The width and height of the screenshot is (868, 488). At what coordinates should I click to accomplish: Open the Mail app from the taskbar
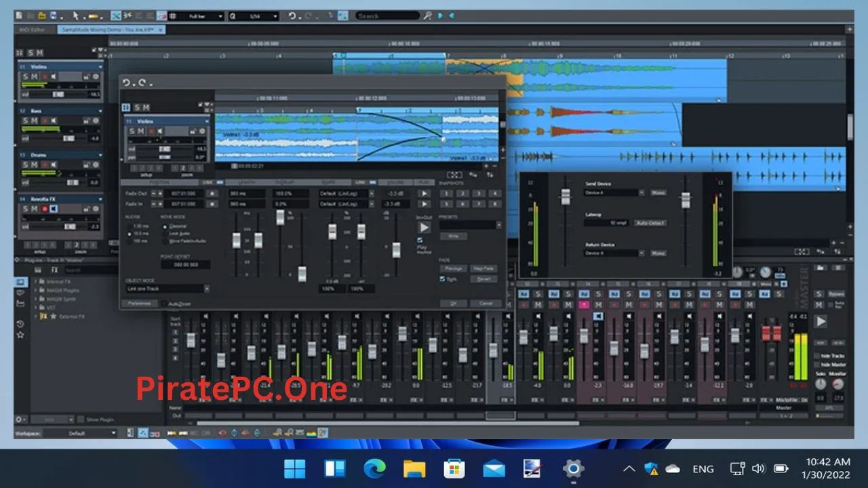coord(494,468)
